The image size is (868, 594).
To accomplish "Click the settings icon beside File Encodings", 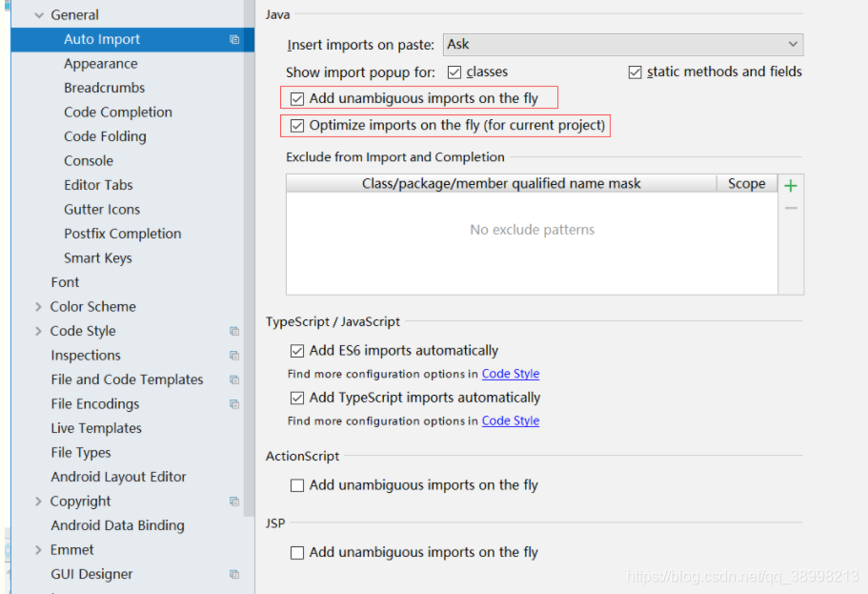I will (x=233, y=403).
